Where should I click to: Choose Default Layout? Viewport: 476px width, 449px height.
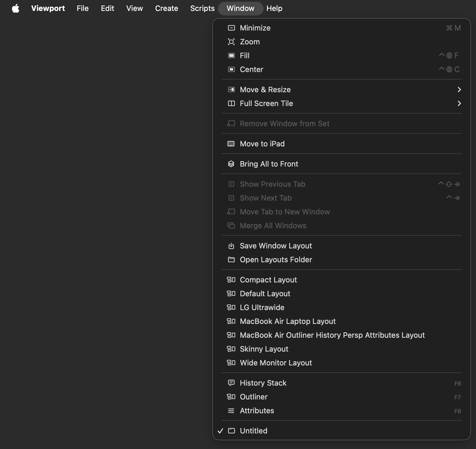(x=341, y=294)
